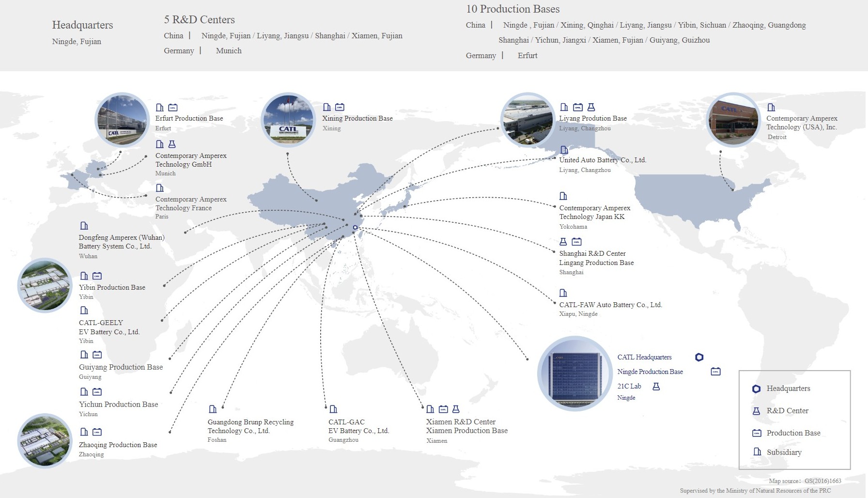Click the Headquarters hexagon icon in the legend
868x498 pixels.
point(757,389)
